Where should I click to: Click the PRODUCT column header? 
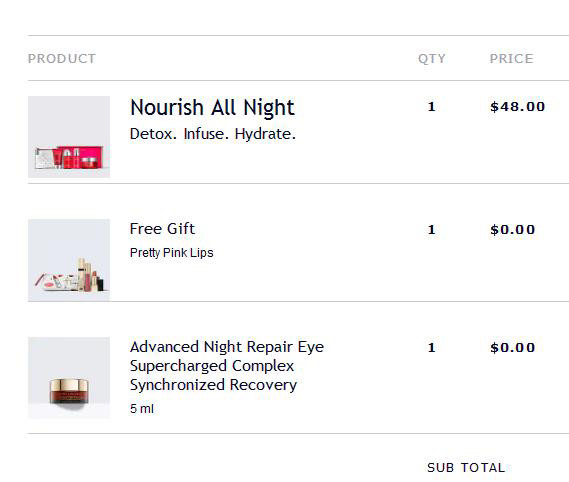[62, 58]
